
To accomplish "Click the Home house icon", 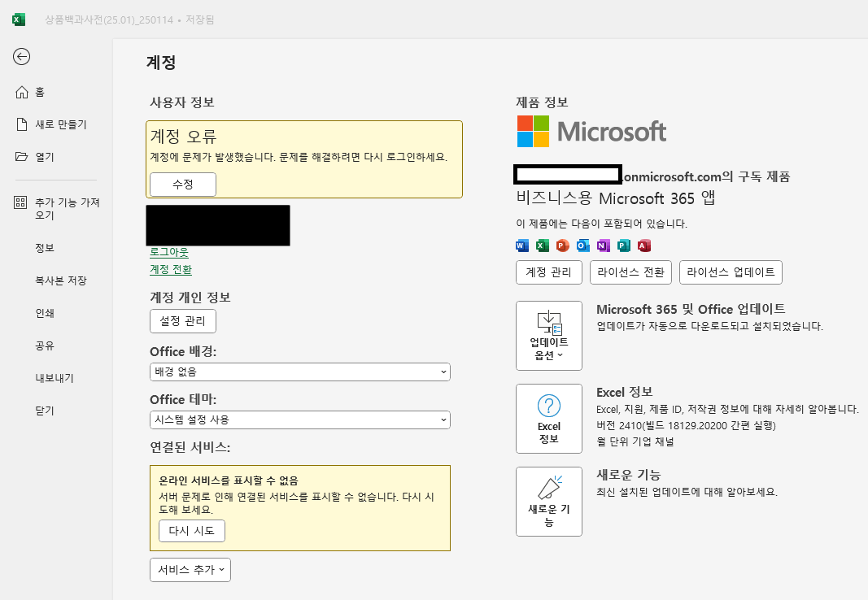I will pyautogui.click(x=22, y=92).
